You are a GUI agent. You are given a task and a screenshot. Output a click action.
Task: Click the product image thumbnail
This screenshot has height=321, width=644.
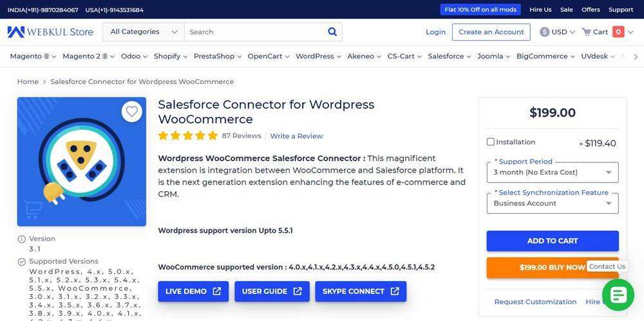point(82,162)
